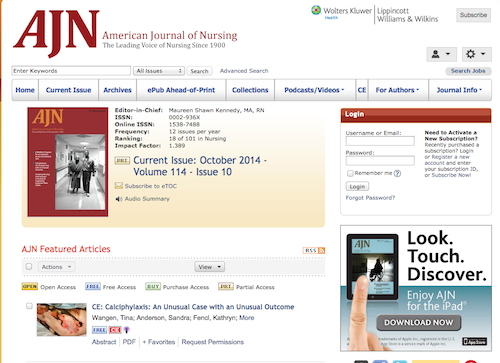The image size is (500, 363).
Task: Click the Remember me help question icon
Action: point(397,173)
